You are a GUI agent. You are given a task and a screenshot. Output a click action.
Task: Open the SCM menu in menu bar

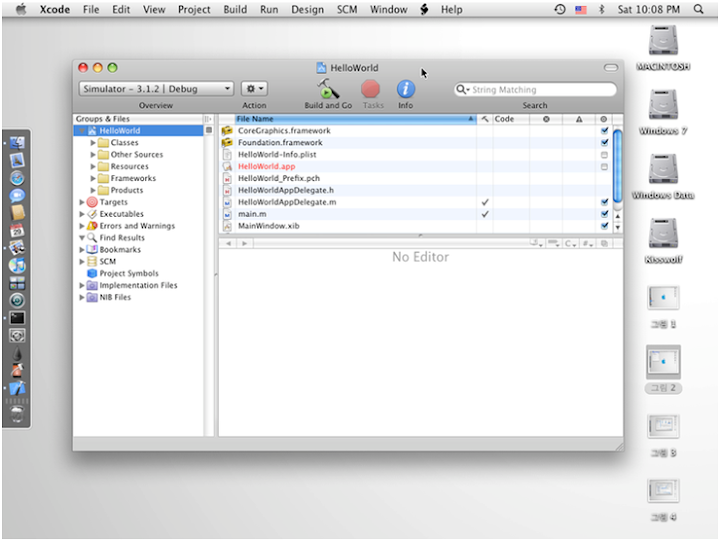pyautogui.click(x=347, y=9)
